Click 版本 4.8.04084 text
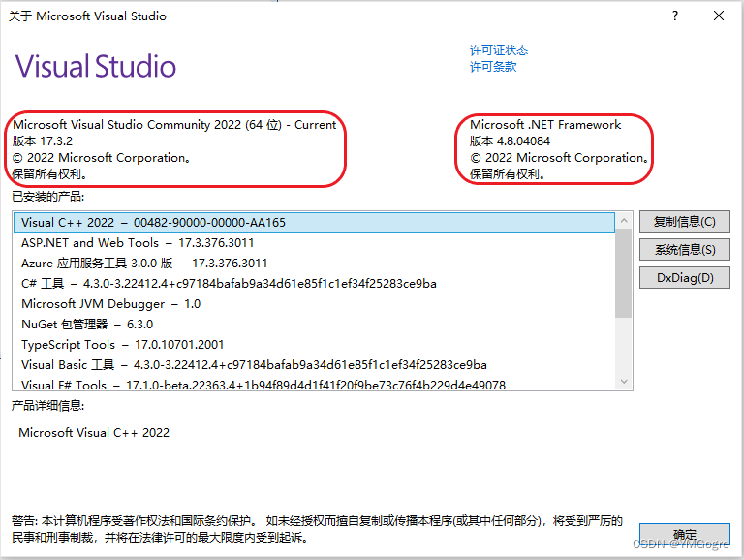This screenshot has height=560, width=744. click(x=511, y=141)
